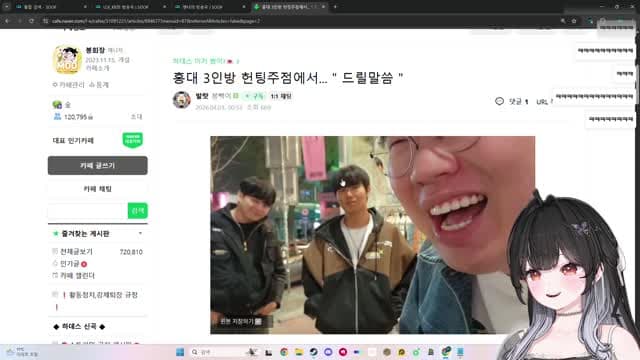The height and width of the screenshot is (360, 640).
Task: Open a new browser tab
Action: coord(335,7)
